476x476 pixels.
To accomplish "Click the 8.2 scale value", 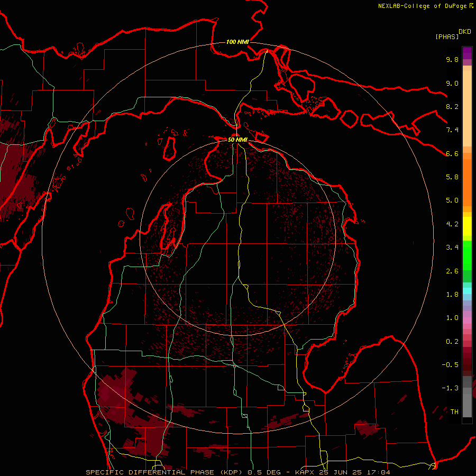I will 452,106.
